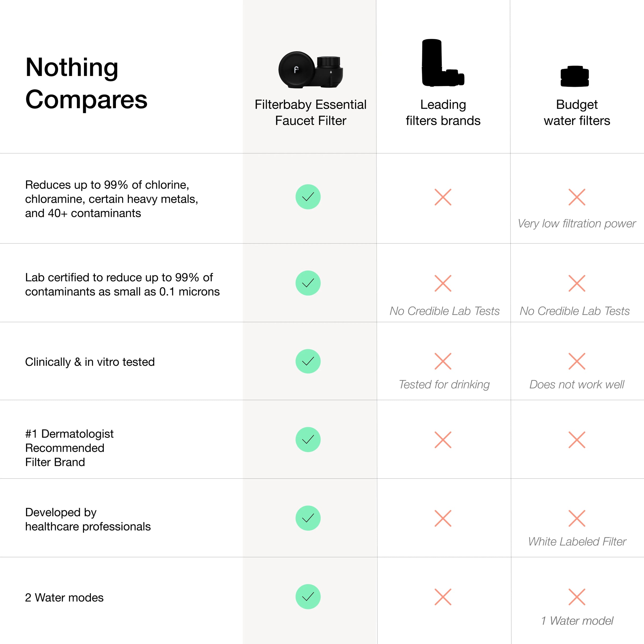Click red X above Does not work well
The height and width of the screenshot is (644, 644).
577,361
